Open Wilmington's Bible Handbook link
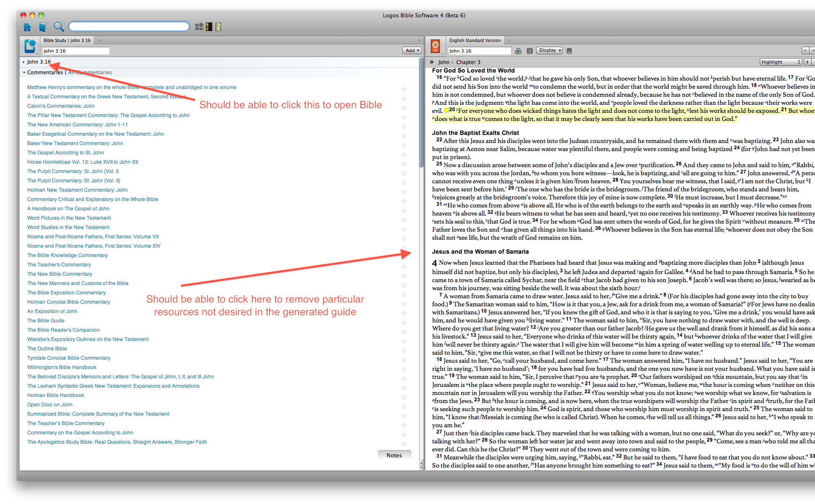The image size is (815, 504). click(62, 367)
